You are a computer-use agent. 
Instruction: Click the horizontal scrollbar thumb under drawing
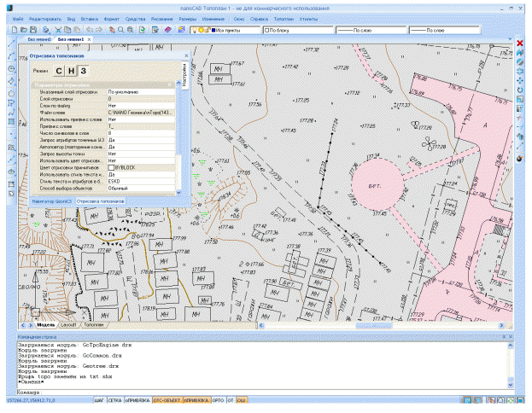pyautogui.click(x=374, y=325)
